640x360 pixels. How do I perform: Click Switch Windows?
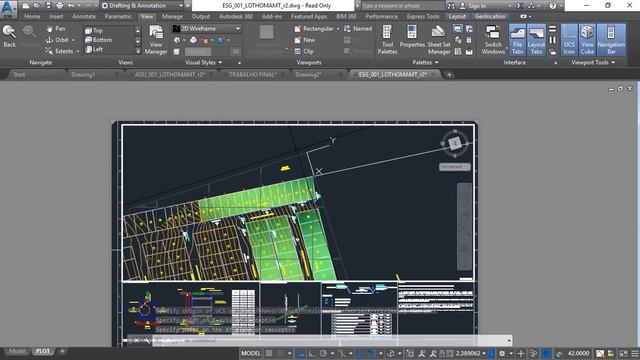coord(493,40)
